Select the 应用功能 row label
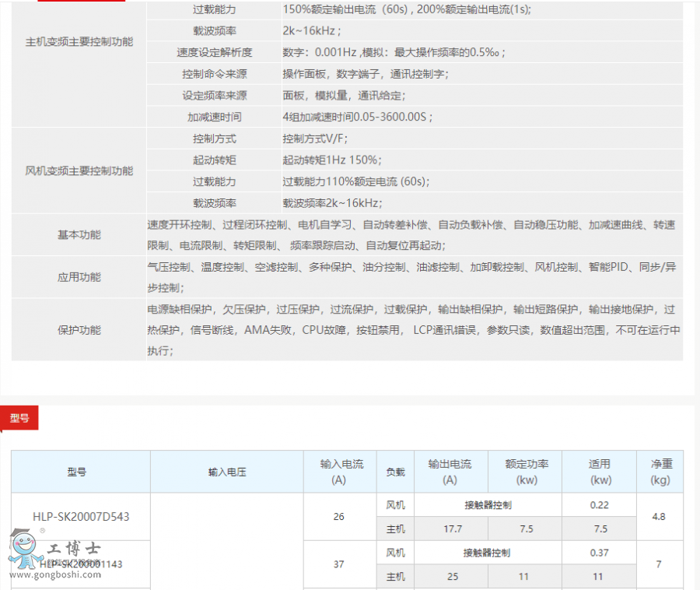700x590 pixels. pos(79,277)
